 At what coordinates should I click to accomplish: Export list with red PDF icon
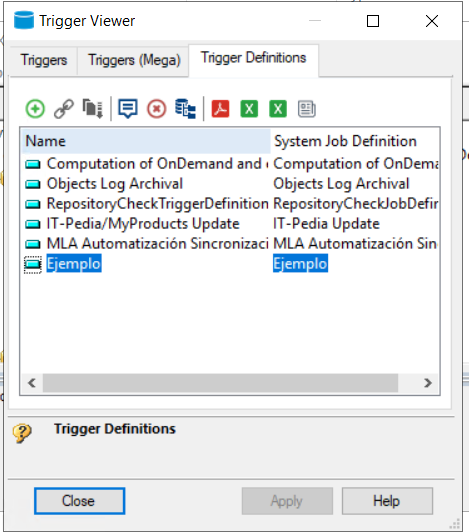(x=220, y=109)
